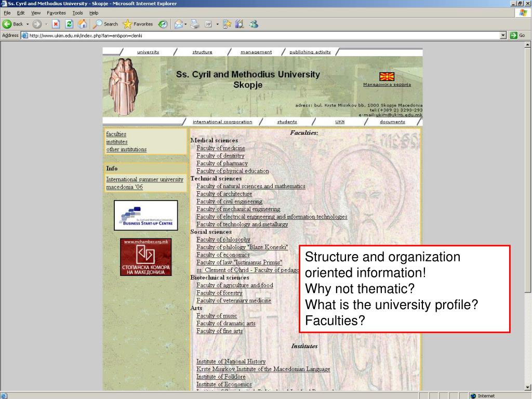Open the international cooperation tab
The height and width of the screenshot is (399, 532).
222,122
